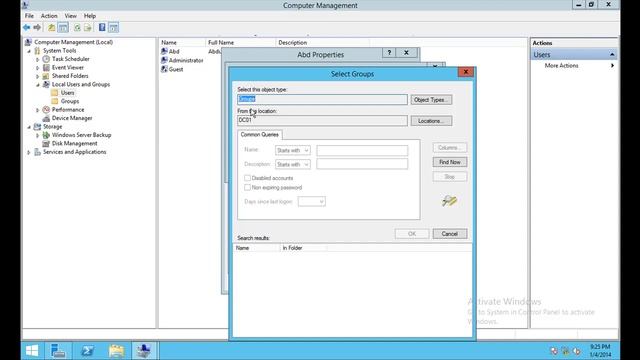Viewport: 640px width, 360px height.
Task: Select the Common Queries tab
Action: (x=260, y=135)
